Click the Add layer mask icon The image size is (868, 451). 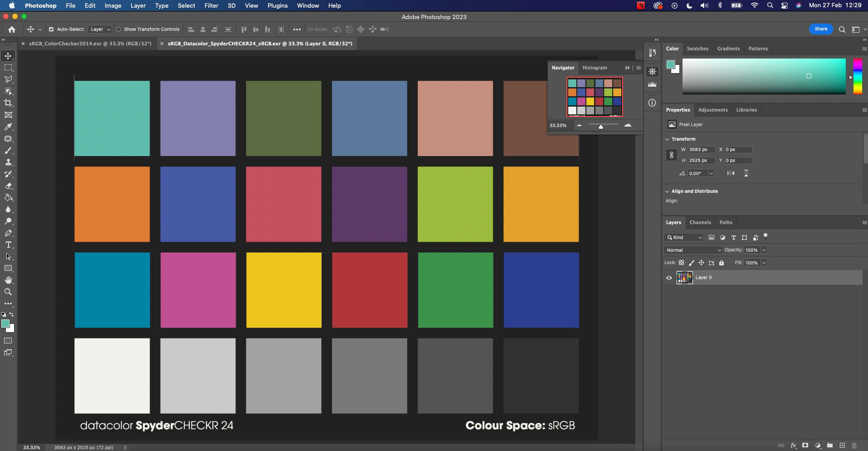point(805,446)
